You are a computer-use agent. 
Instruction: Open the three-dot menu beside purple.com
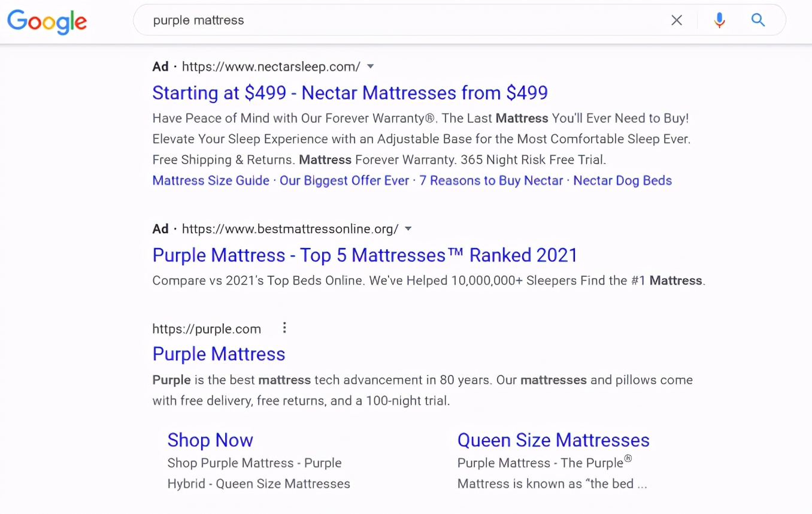tap(284, 328)
